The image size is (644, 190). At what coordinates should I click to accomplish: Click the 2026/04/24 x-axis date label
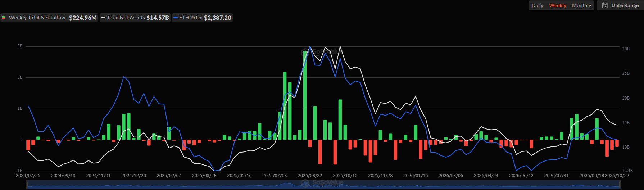(x=486, y=176)
